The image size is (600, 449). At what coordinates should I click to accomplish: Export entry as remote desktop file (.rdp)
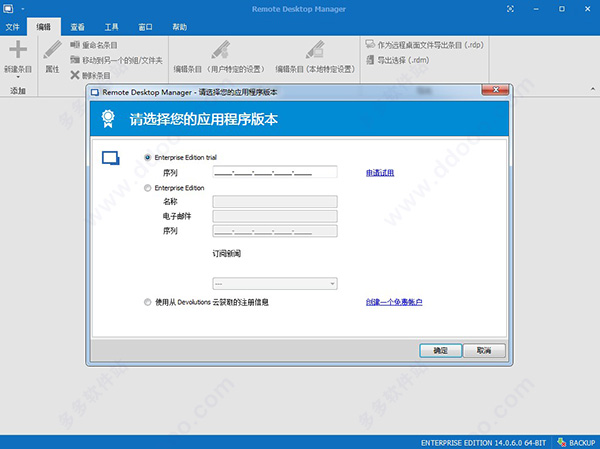[424, 45]
